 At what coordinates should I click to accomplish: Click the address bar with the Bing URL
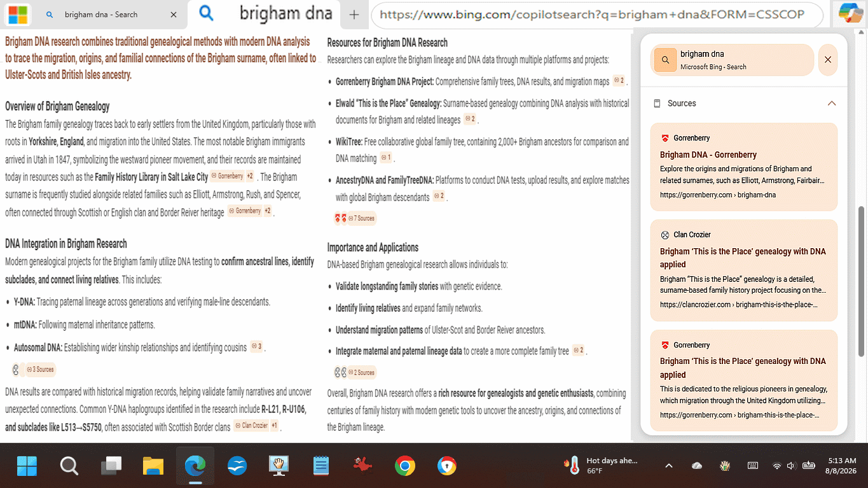coord(598,15)
